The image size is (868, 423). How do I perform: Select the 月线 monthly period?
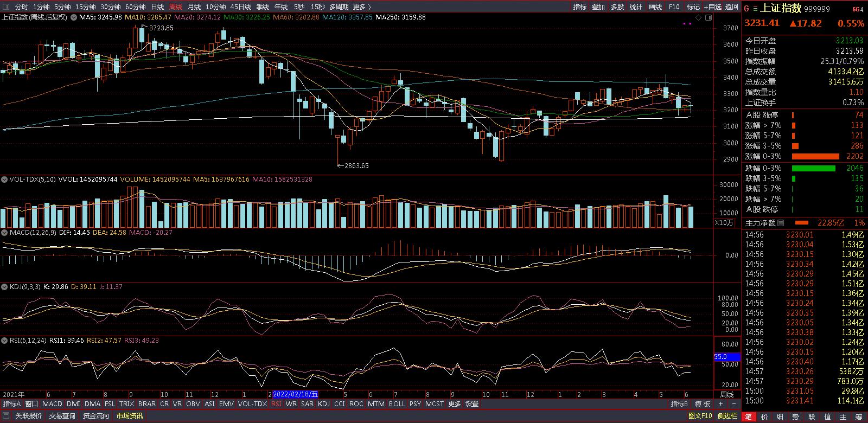pyautogui.click(x=194, y=7)
